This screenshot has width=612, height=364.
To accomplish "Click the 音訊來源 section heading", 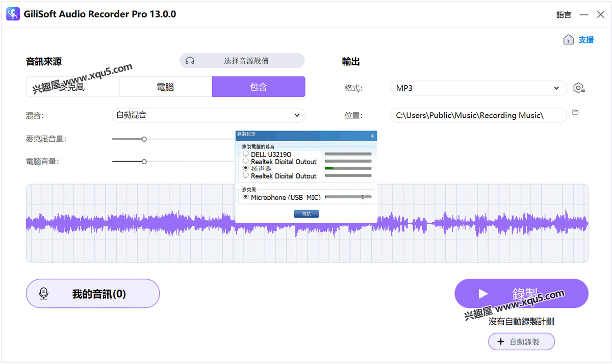I will 44,62.
